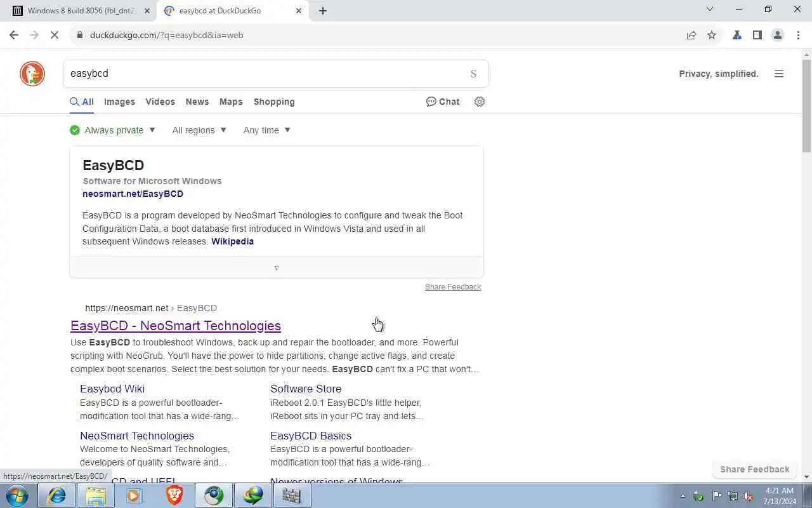Screen dimensions: 812x508
Task: Close the easybcd at DuckDuckGo tab
Action: pos(299,11)
